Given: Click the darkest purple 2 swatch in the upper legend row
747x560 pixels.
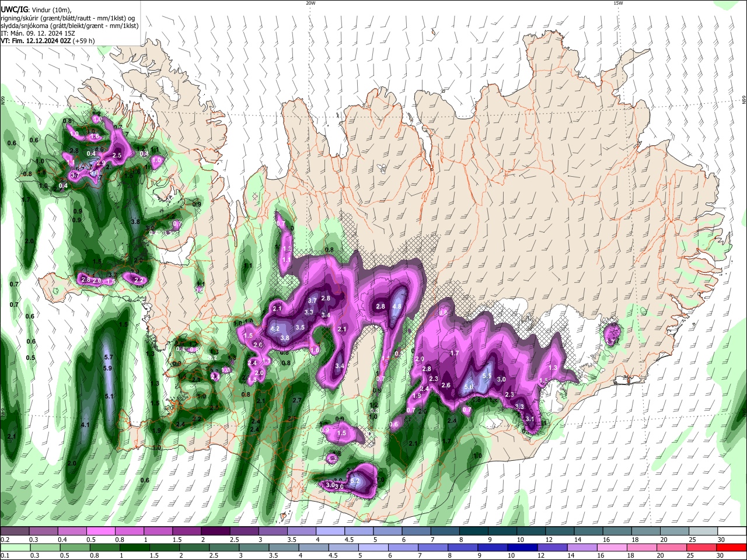Looking at the screenshot, I should [215, 531].
